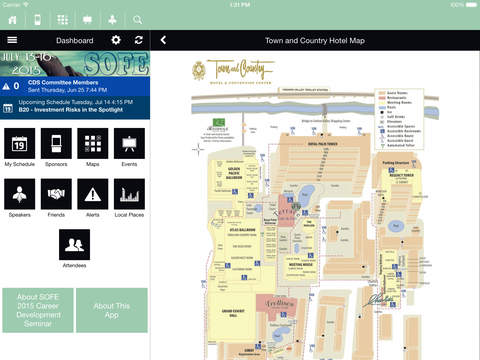Refresh the dashboard with sync icon
The width and height of the screenshot is (480, 360).
[139, 40]
